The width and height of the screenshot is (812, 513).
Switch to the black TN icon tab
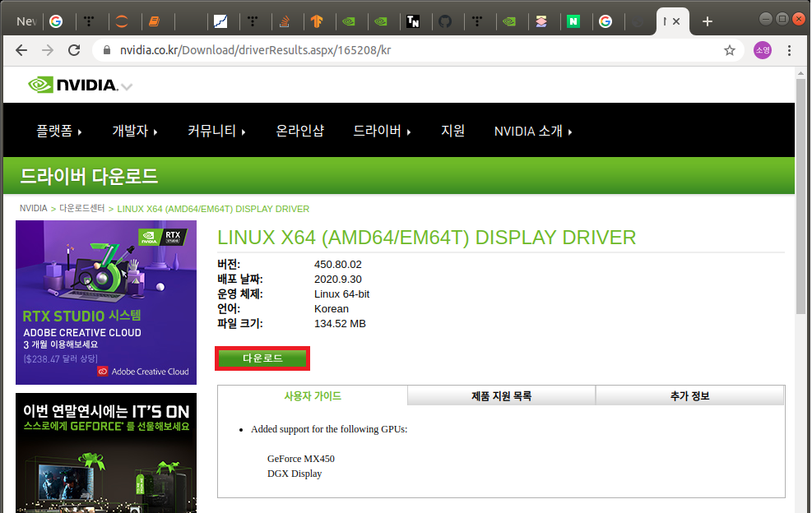(413, 21)
